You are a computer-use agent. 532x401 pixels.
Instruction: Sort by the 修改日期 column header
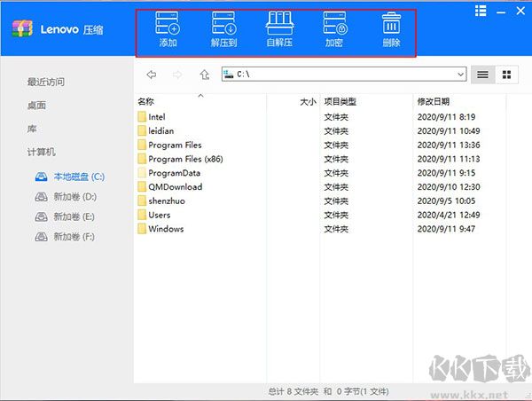[434, 101]
